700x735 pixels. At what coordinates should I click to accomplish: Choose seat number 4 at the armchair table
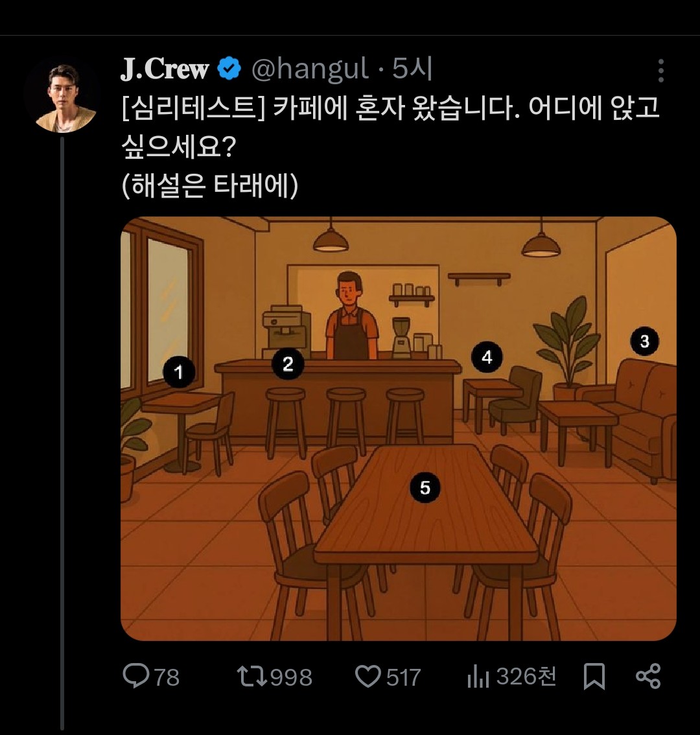point(487,356)
